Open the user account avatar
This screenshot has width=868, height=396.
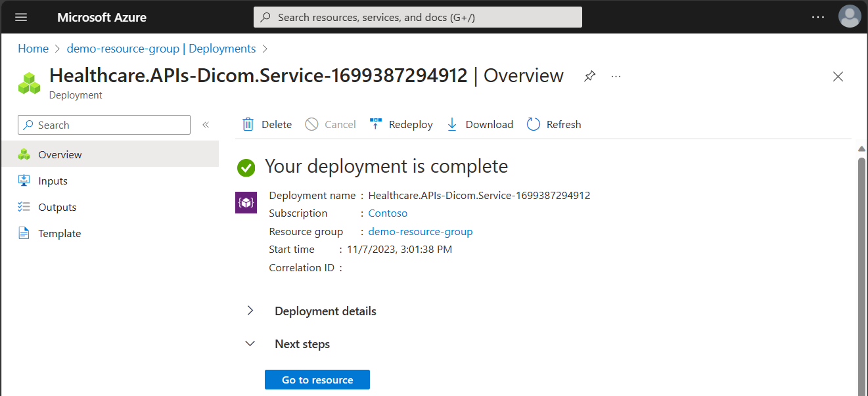tap(850, 16)
